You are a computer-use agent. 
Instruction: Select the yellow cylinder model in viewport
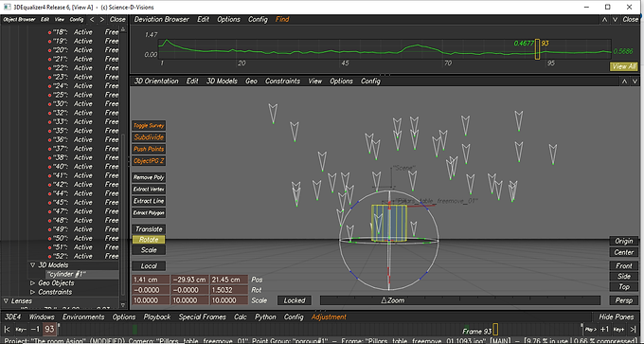coord(389,223)
